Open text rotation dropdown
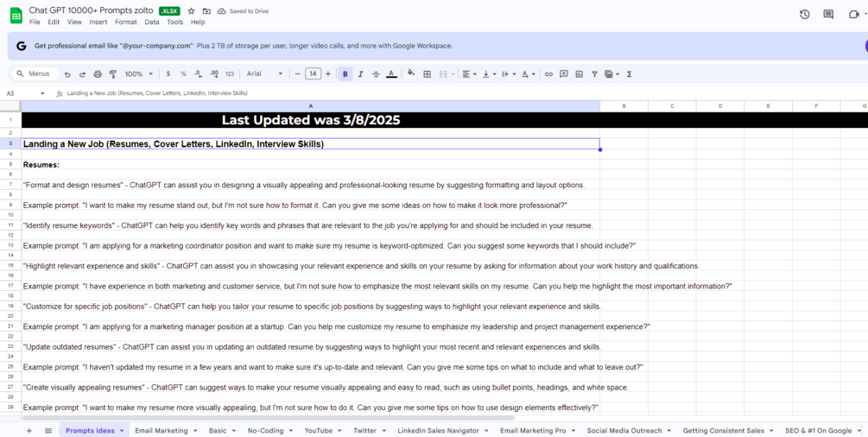This screenshot has height=437, width=868. (x=529, y=73)
